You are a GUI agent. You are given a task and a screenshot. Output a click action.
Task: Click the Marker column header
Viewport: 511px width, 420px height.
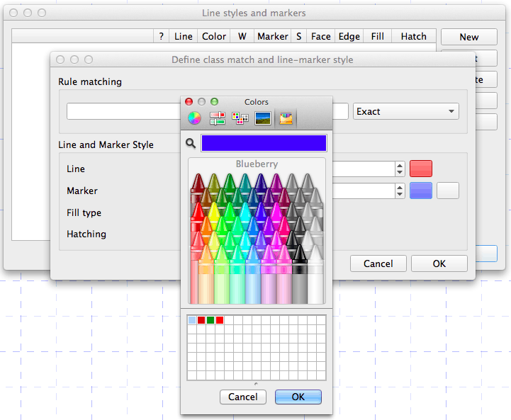pyautogui.click(x=273, y=36)
